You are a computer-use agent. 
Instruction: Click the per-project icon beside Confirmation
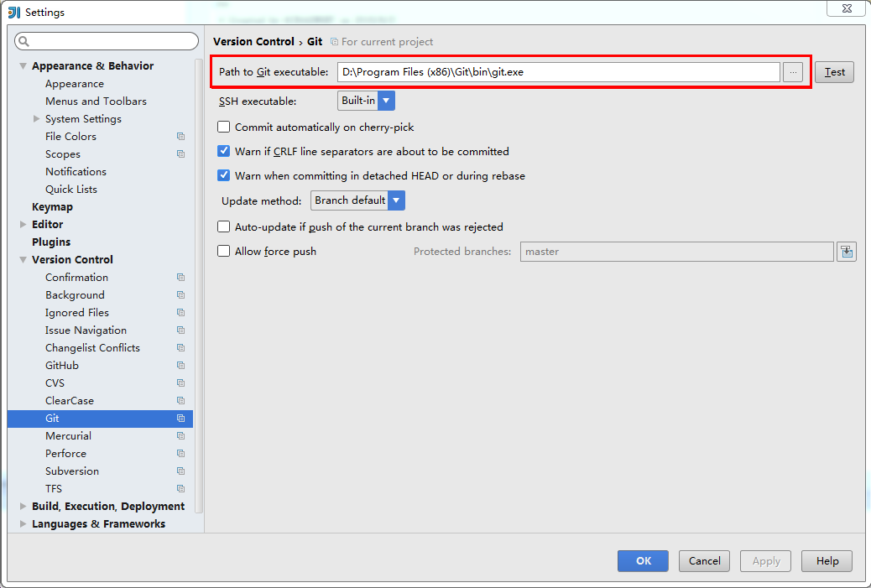pos(180,278)
